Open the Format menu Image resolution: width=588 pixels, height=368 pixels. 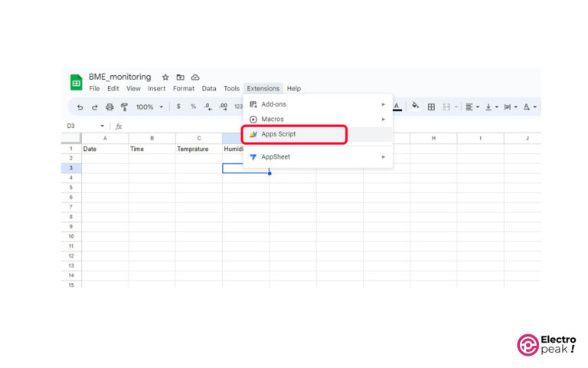pyautogui.click(x=184, y=89)
